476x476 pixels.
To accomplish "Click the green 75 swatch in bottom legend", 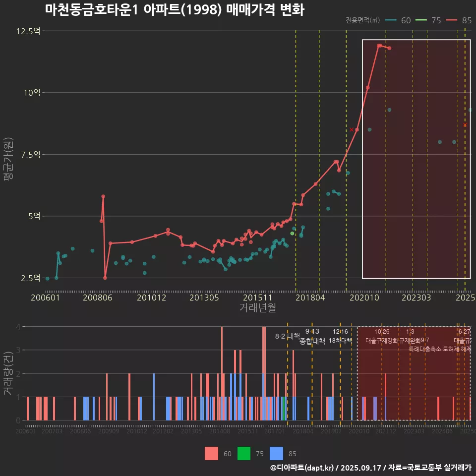I will click(x=244, y=453).
